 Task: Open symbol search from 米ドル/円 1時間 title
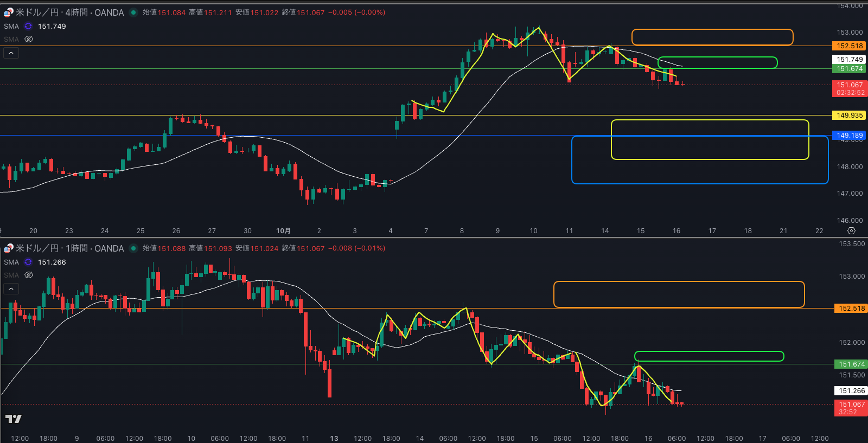pos(69,248)
